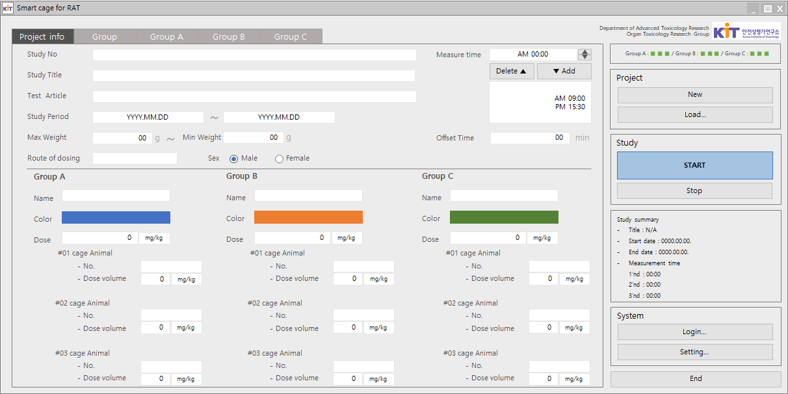Click Group B #01 cage No. field
Image resolution: width=788 pixels, height=394 pixels.
364,267
